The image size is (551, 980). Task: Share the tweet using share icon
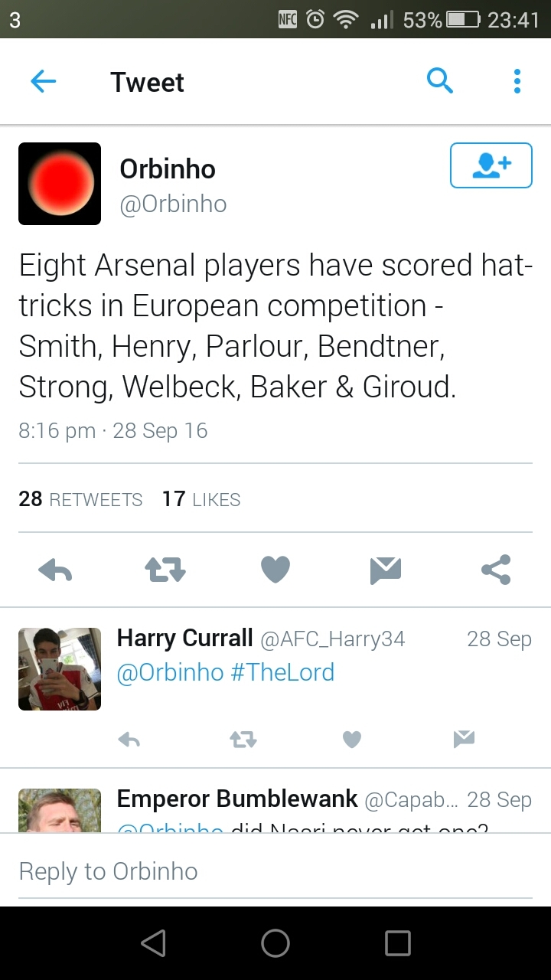(496, 570)
